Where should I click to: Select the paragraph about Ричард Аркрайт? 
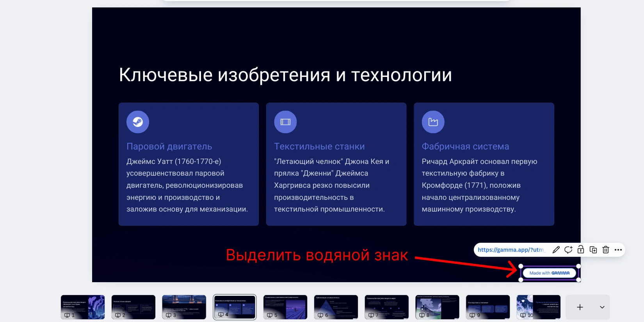click(x=480, y=185)
